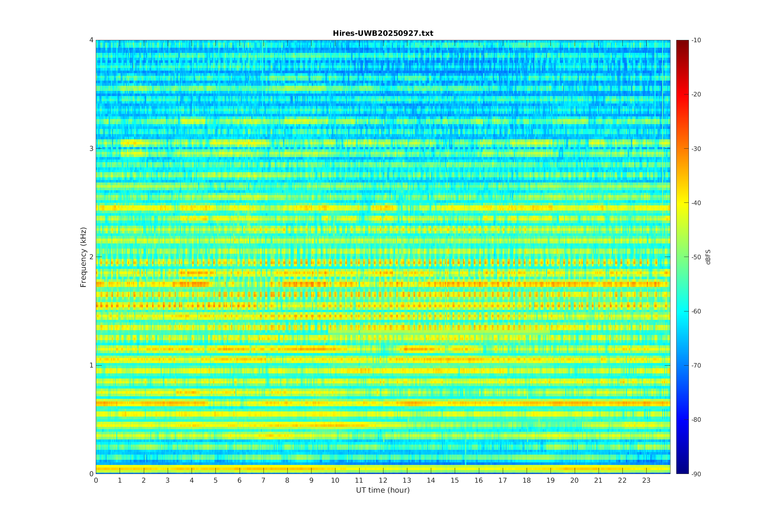Select the hour 18 x-axis tick label

coord(526,481)
